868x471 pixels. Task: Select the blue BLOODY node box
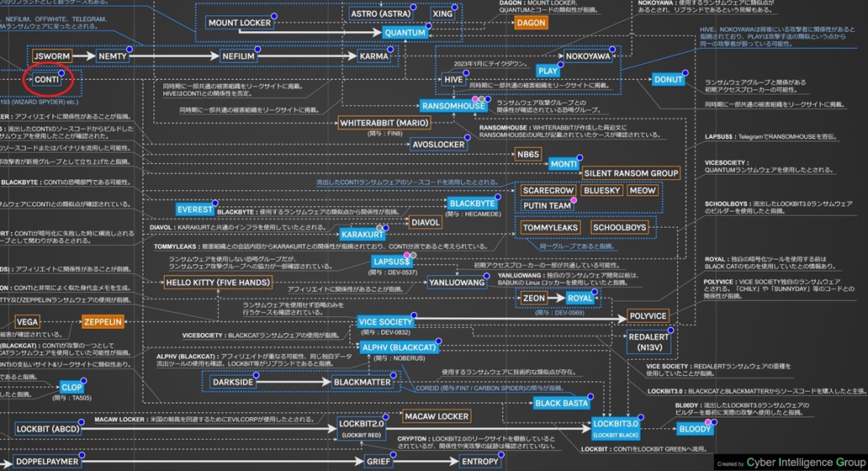tap(695, 429)
